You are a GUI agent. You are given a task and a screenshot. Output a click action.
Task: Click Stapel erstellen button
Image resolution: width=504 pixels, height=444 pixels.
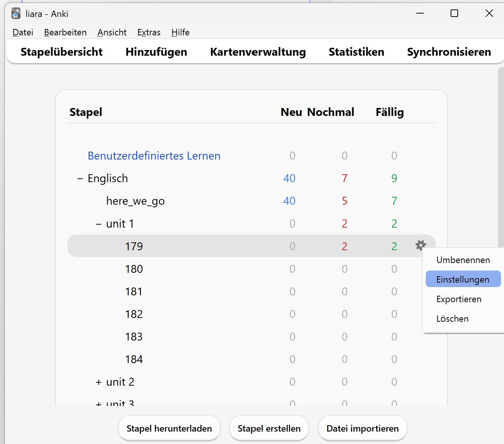pos(269,428)
